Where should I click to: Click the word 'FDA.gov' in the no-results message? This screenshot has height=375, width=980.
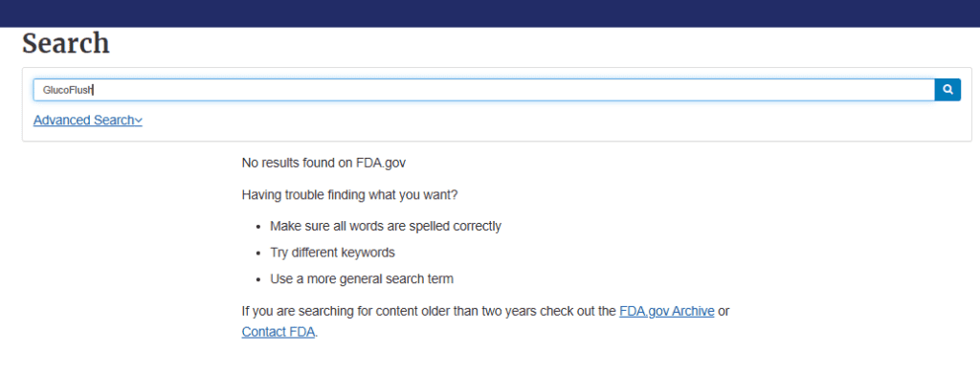[381, 164]
